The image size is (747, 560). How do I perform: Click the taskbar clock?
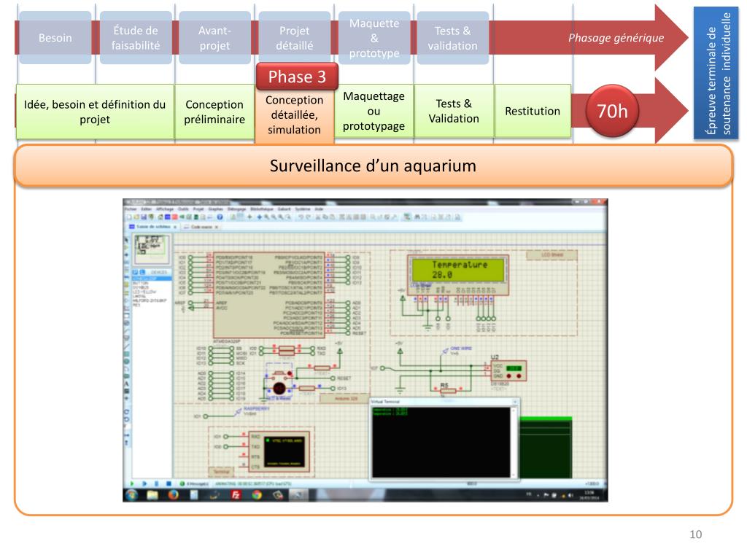(x=590, y=495)
